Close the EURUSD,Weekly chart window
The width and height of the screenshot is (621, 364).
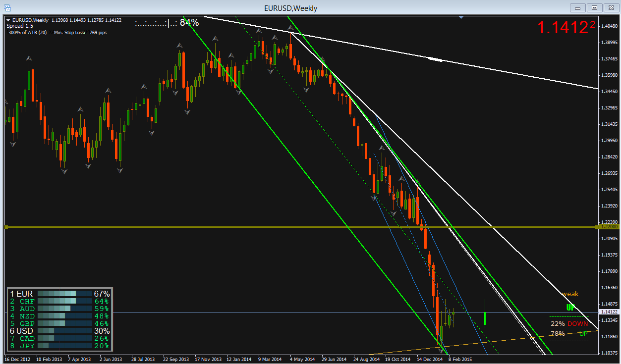(x=611, y=7)
